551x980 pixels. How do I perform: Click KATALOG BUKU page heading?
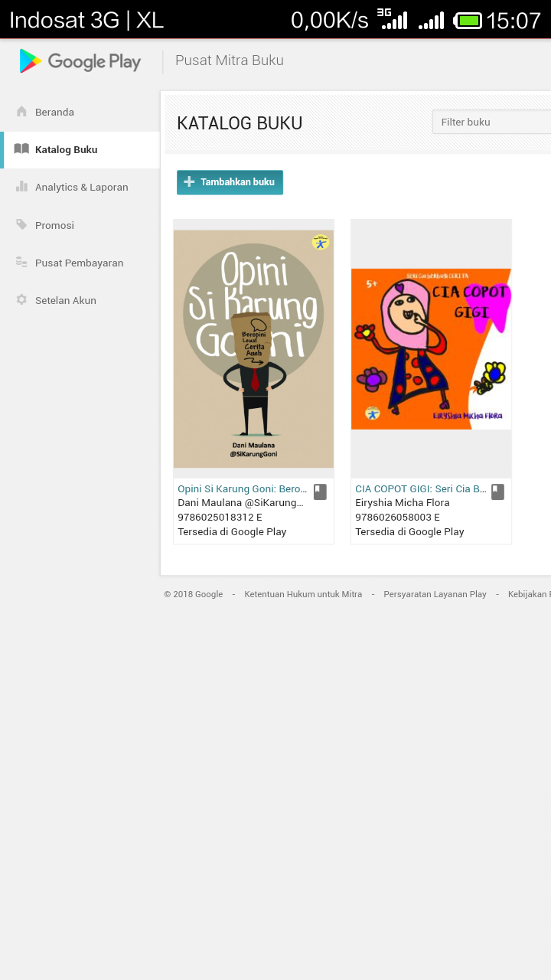coord(240,123)
